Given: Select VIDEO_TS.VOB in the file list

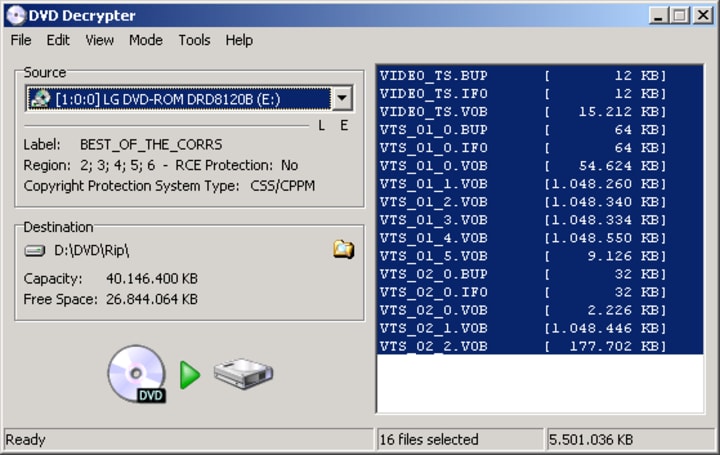Looking at the screenshot, I should [540, 112].
